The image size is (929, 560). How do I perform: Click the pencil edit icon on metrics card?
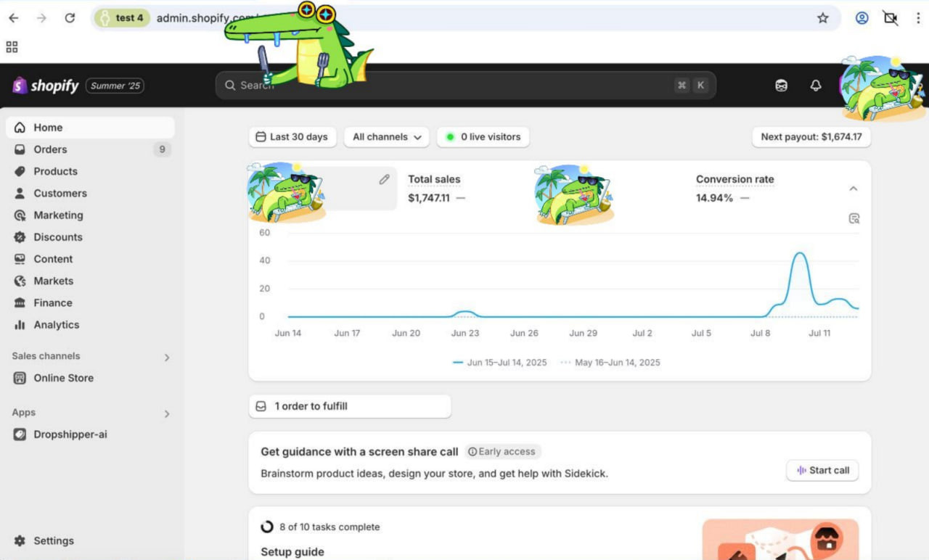pos(384,179)
